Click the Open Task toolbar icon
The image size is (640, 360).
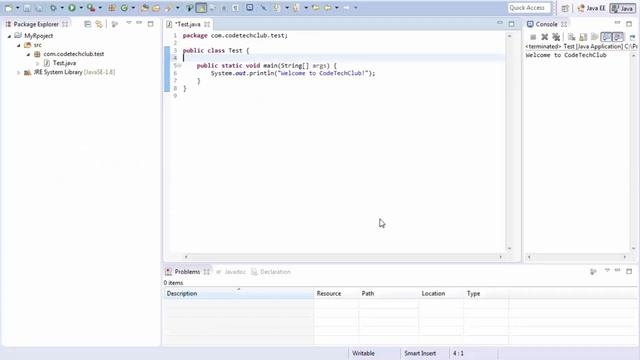tap(156, 8)
